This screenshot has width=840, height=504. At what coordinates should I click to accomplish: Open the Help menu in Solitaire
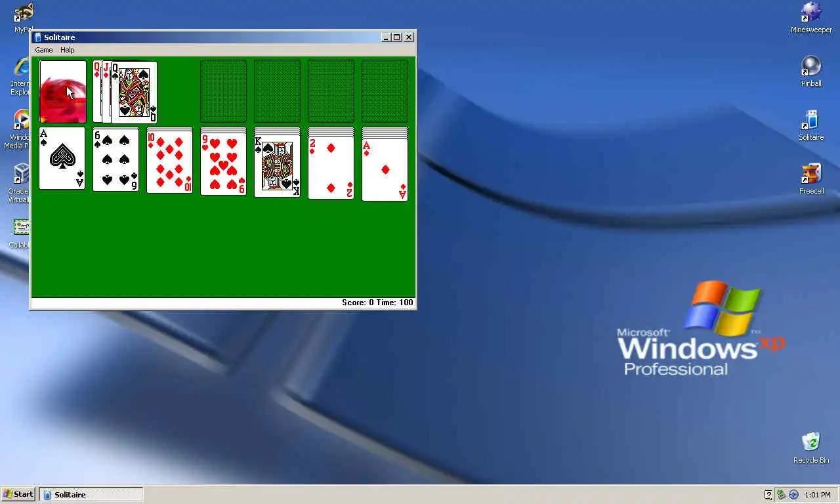(68, 50)
